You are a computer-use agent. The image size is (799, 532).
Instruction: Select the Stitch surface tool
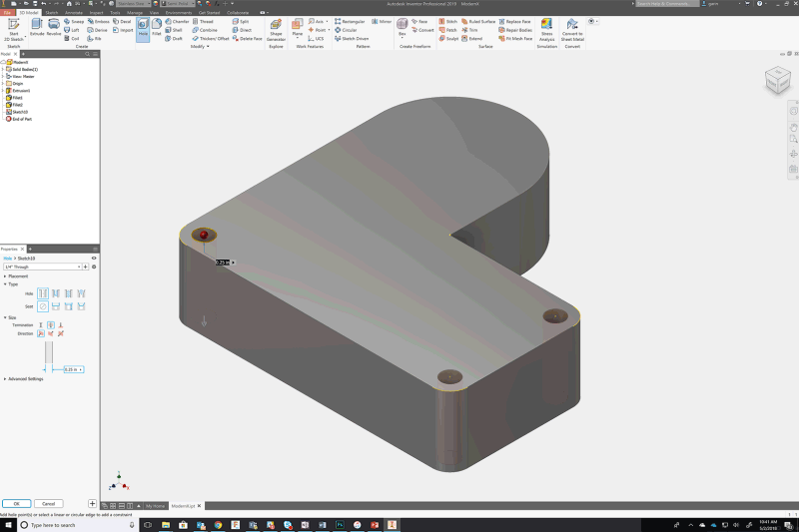[447, 21]
